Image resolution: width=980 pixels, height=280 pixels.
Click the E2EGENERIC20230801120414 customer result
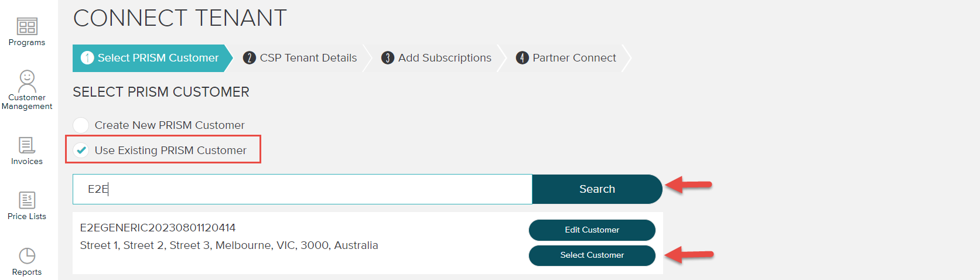tap(158, 228)
